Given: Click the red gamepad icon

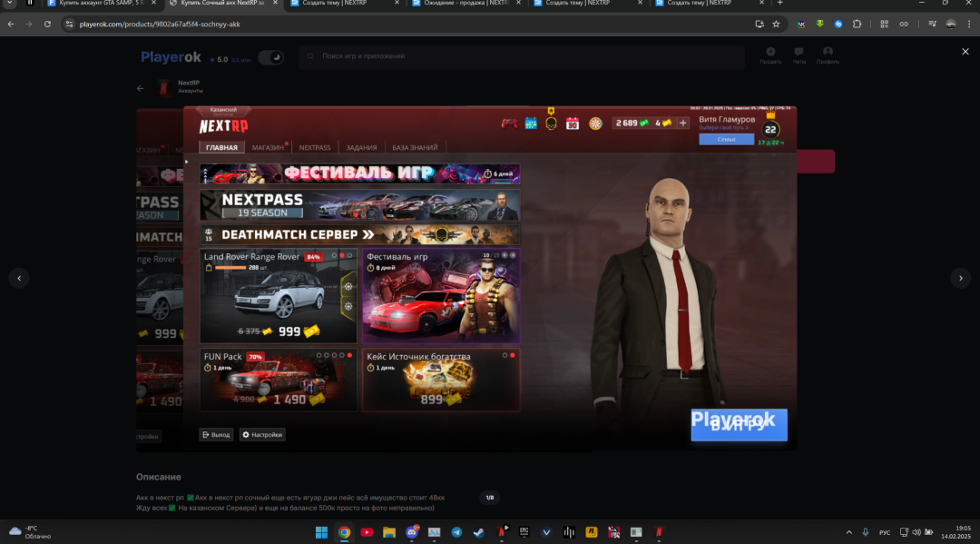Looking at the screenshot, I should (509, 124).
